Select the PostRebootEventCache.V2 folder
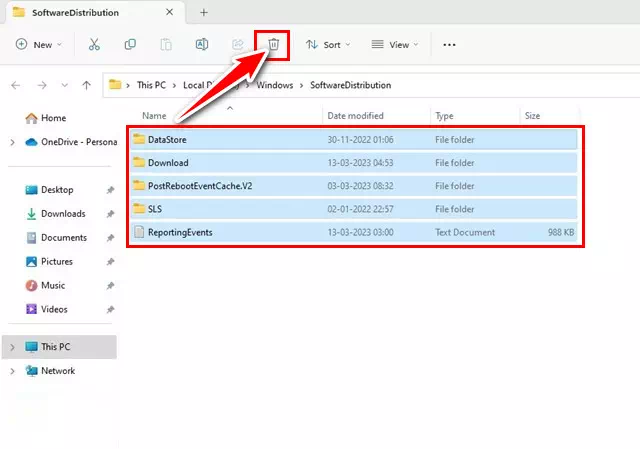 (x=354, y=186)
